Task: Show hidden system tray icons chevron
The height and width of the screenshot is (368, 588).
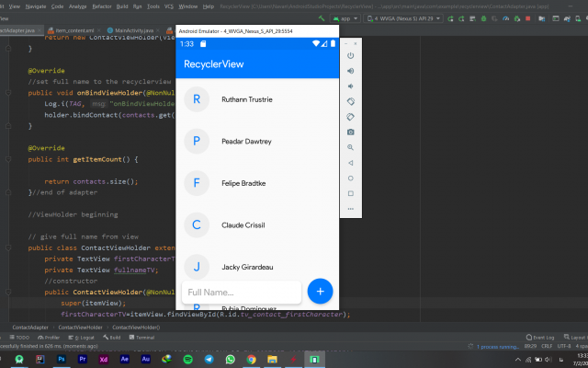Action: [518, 360]
